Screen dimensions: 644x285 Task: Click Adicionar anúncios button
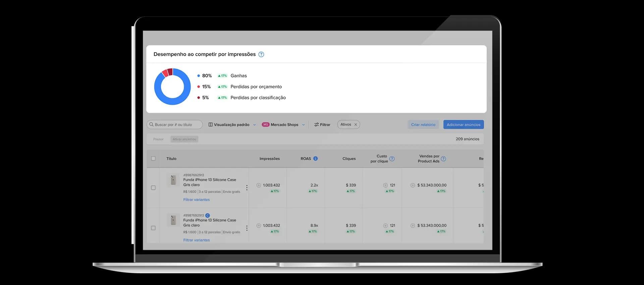click(464, 125)
